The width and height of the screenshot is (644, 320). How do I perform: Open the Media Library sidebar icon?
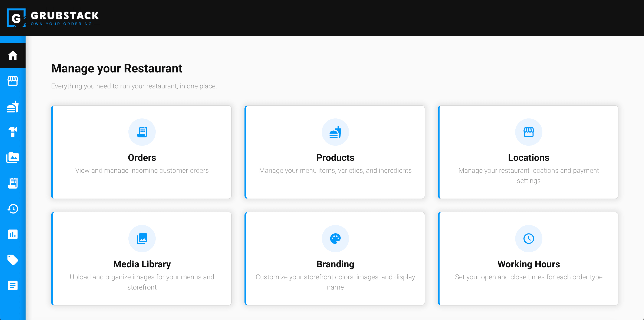point(13,158)
